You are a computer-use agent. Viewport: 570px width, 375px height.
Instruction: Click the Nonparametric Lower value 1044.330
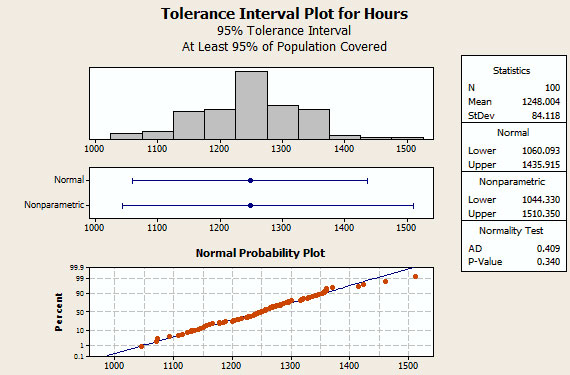tap(541, 199)
